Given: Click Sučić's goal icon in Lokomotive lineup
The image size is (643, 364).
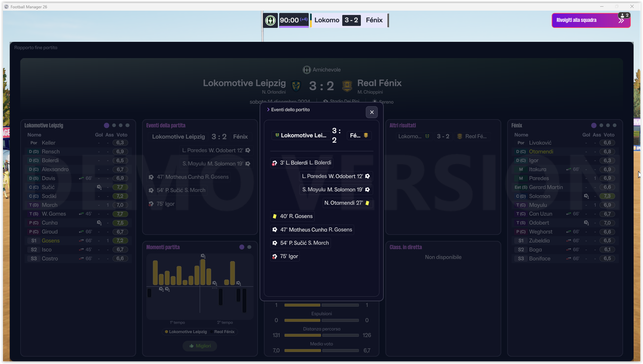Looking at the screenshot, I should [99, 187].
